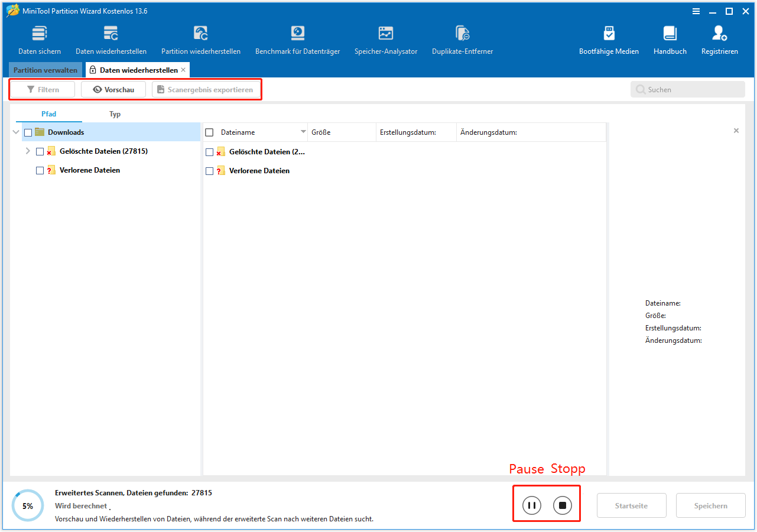
Task: Click Registrieren icon
Action: pos(719,33)
